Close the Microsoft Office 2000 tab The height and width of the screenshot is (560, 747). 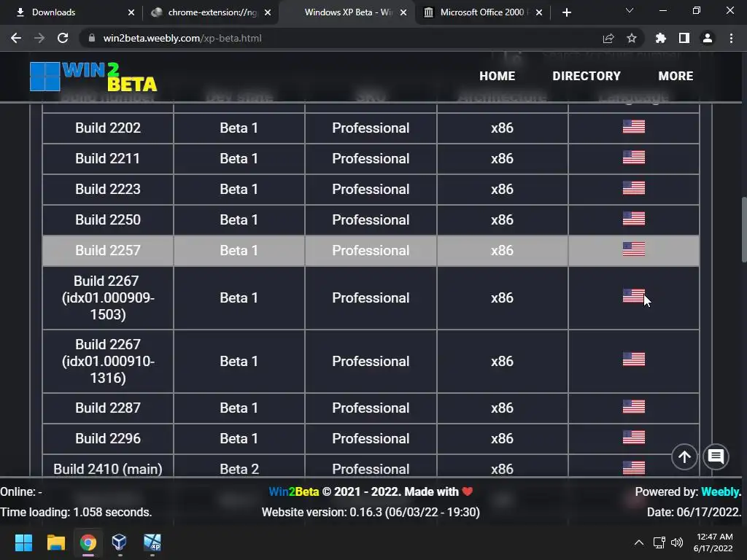pos(539,12)
